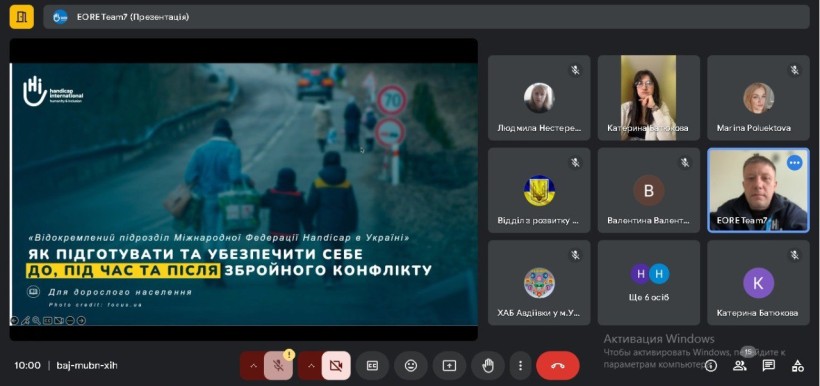Open meeting details info icon
The image size is (820, 386).
pos(710,365)
